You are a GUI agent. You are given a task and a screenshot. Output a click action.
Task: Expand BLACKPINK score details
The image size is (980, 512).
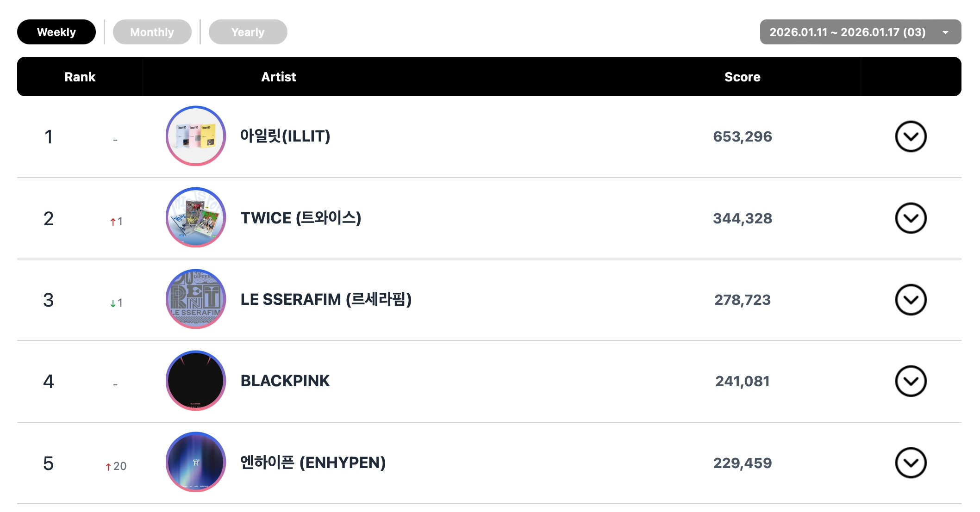coord(910,381)
